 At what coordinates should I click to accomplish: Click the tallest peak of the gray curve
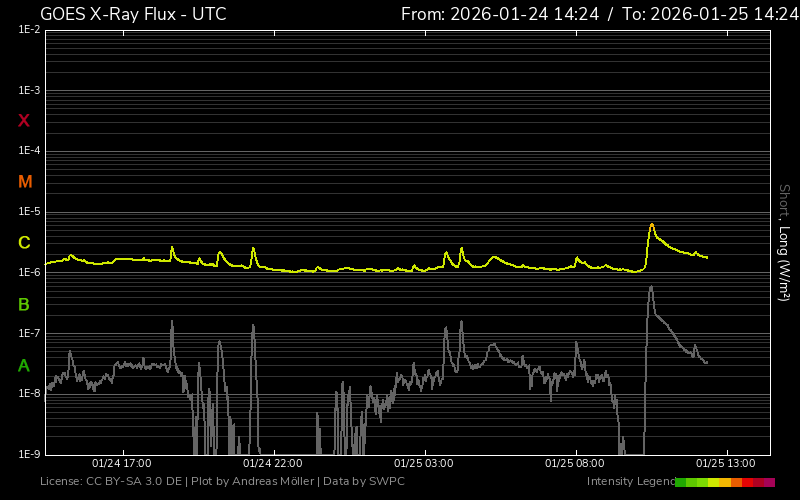coord(651,287)
